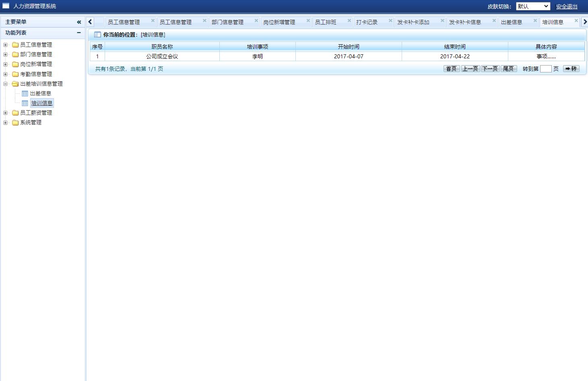Click the 转 arrow jump icon in pagination
The image size is (588, 381).
(571, 68)
